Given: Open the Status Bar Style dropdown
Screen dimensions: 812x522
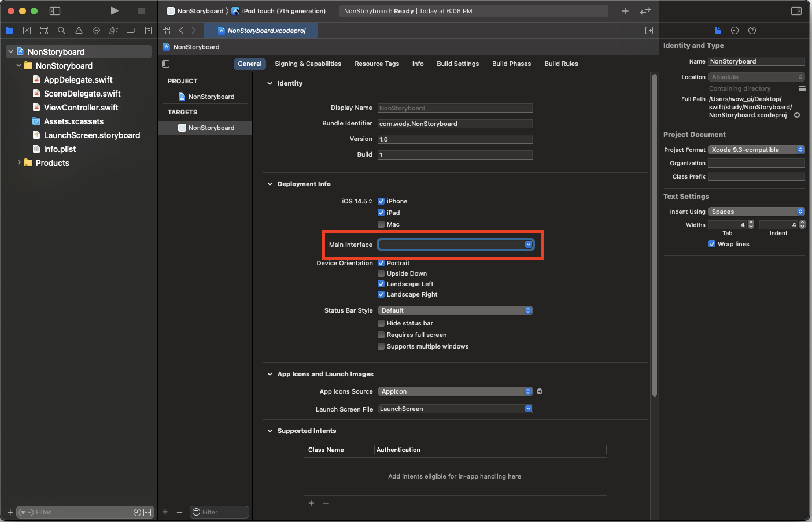Looking at the screenshot, I should [455, 310].
